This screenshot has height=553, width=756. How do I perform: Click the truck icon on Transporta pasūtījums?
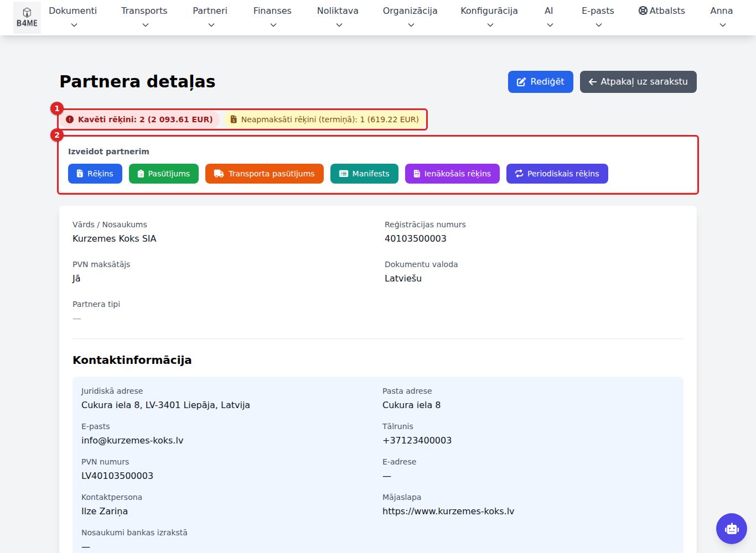[x=219, y=174]
